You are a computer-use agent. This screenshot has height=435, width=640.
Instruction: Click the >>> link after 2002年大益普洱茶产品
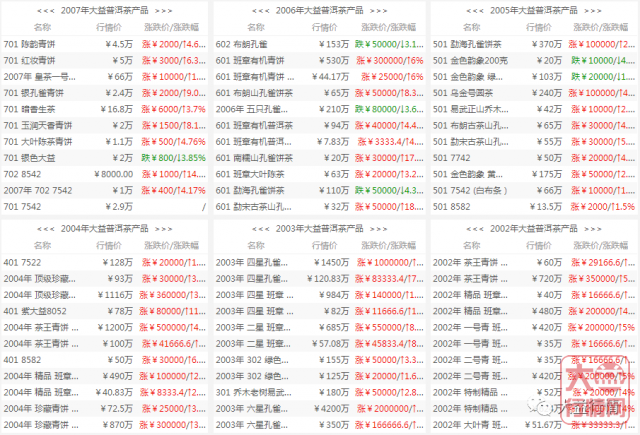click(x=593, y=229)
